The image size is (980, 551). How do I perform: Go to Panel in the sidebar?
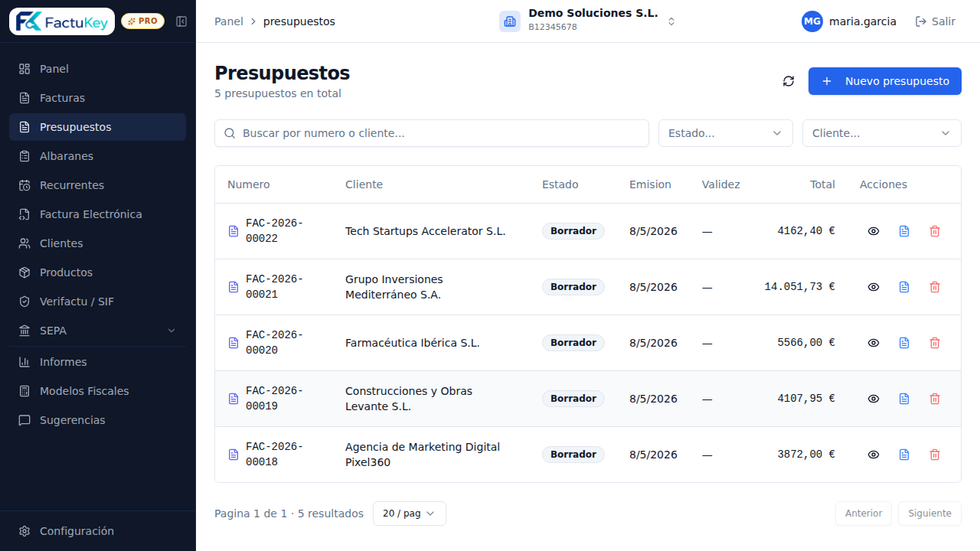click(97, 69)
